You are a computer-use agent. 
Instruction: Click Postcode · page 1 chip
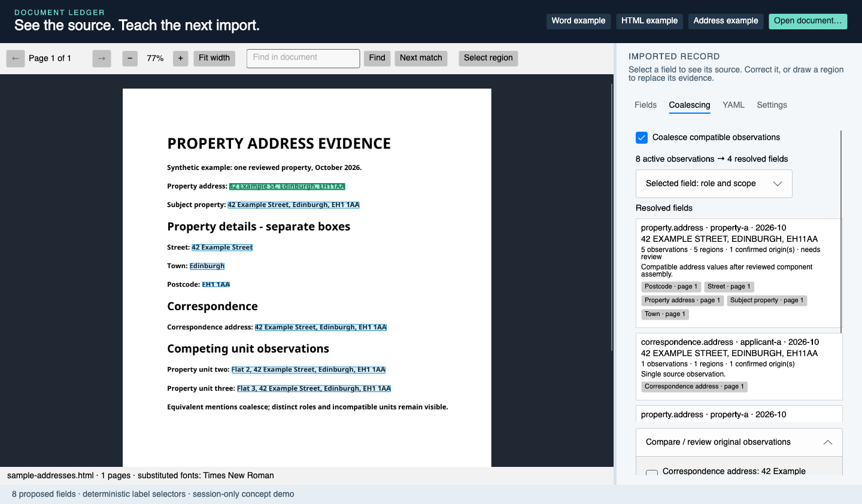click(x=671, y=287)
